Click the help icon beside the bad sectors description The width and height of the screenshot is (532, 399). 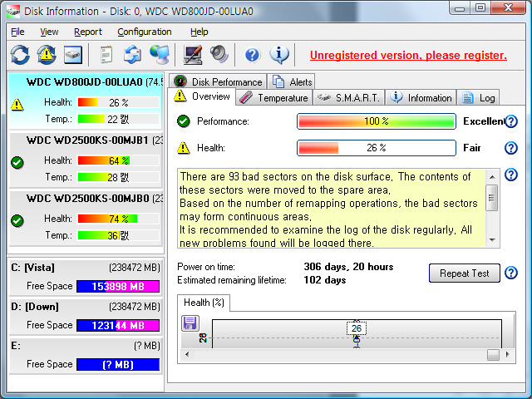click(511, 175)
